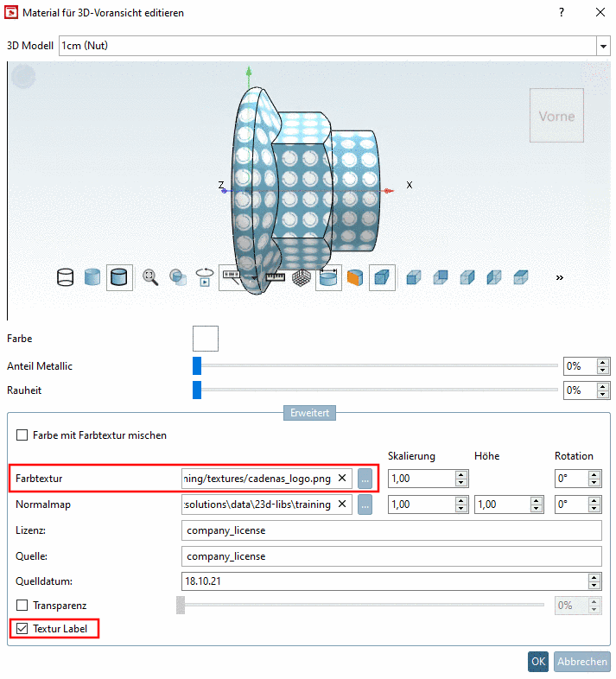
Task: Clear the Farbtextur path
Action: (342, 478)
